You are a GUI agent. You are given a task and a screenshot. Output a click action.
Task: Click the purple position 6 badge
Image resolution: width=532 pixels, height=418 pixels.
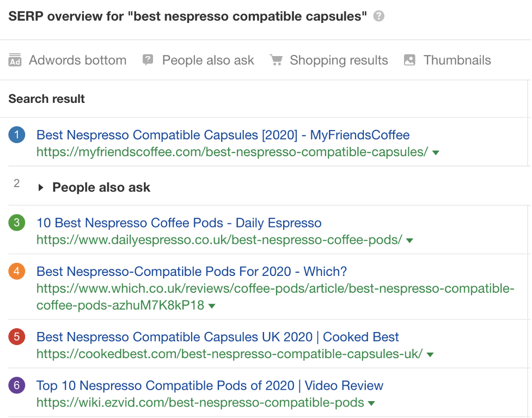pos(17,386)
